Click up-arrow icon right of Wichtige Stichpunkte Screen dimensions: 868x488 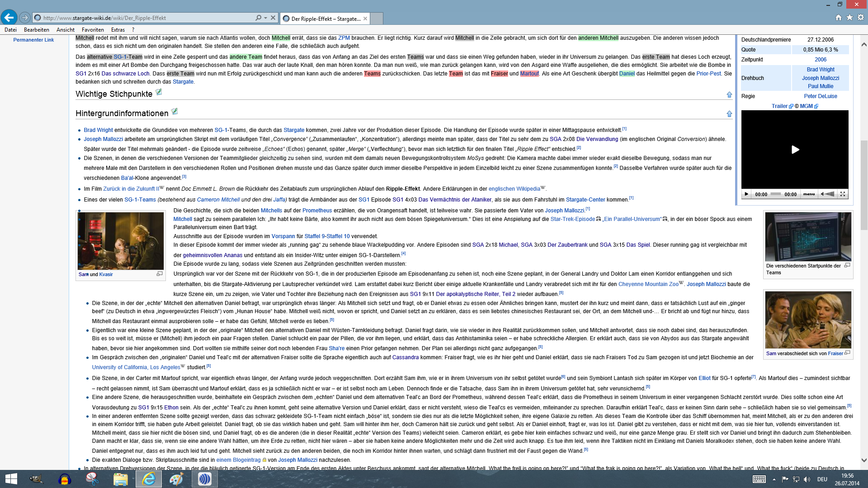click(x=729, y=94)
